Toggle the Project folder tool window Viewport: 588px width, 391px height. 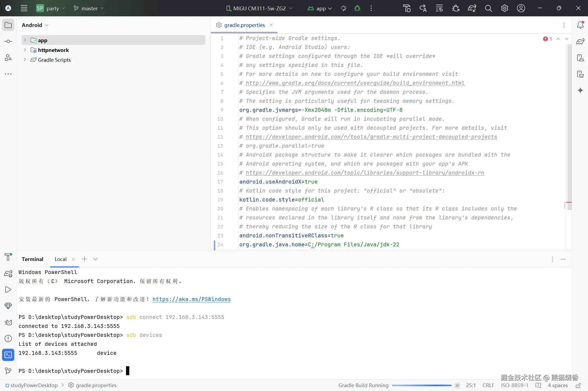pyautogui.click(x=8, y=25)
